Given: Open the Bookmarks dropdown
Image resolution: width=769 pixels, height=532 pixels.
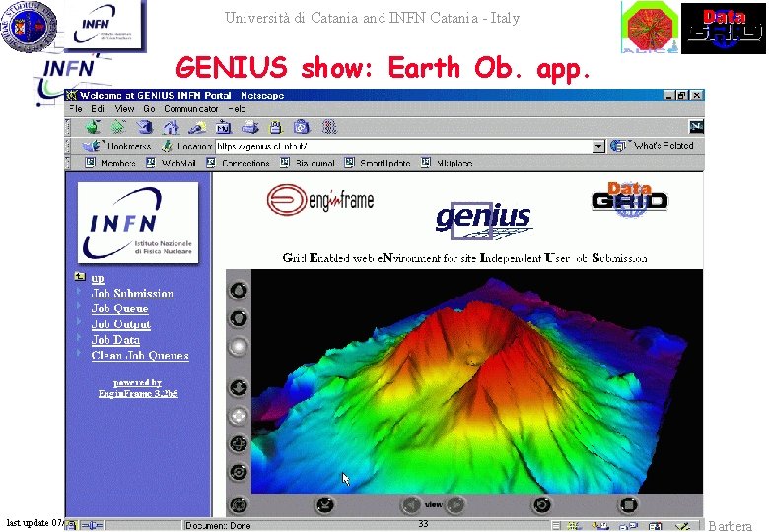Looking at the screenshot, I should point(117,146).
